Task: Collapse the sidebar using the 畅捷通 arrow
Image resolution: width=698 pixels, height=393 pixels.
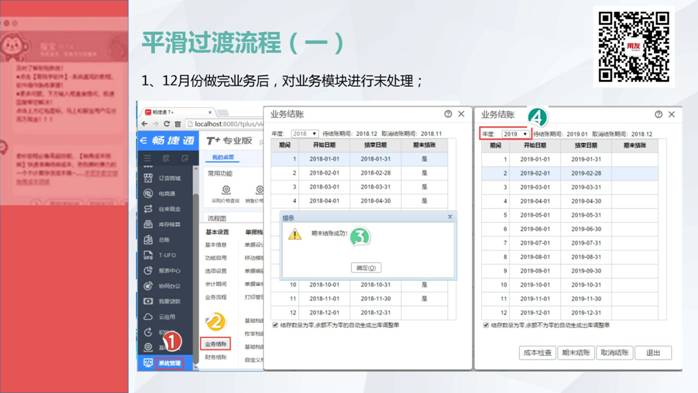Action: point(143,141)
